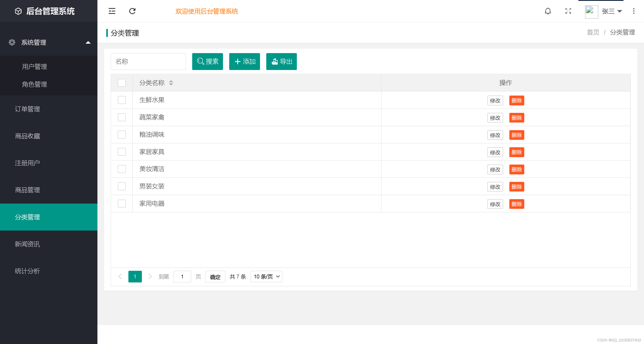The height and width of the screenshot is (344, 644).
Task: Open 商品收藏 in the sidebar
Action: [x=28, y=136]
